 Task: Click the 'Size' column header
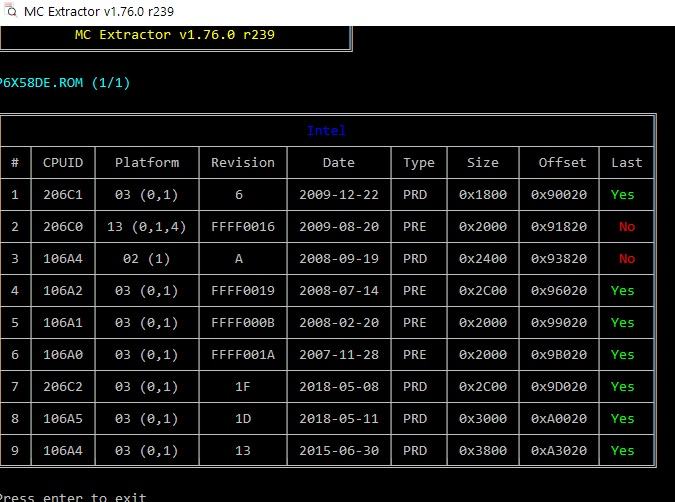tap(483, 162)
